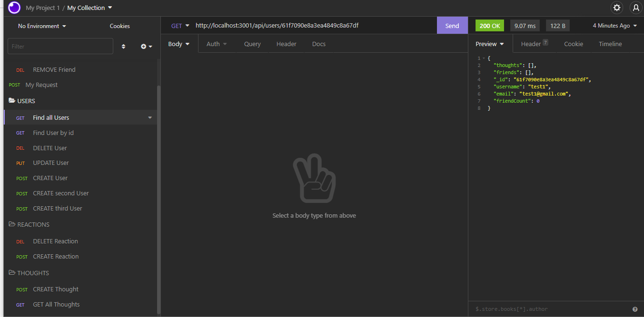The image size is (644, 317).
Task: Focus the request Filter input field
Action: pos(60,47)
